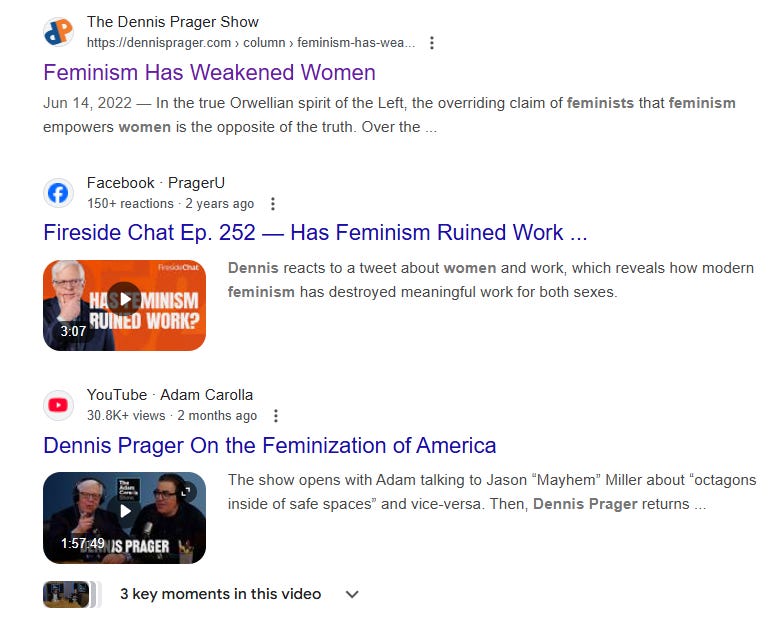Open Feminism Has Weakened Women link
The height and width of the screenshot is (620, 773).
[x=210, y=72]
